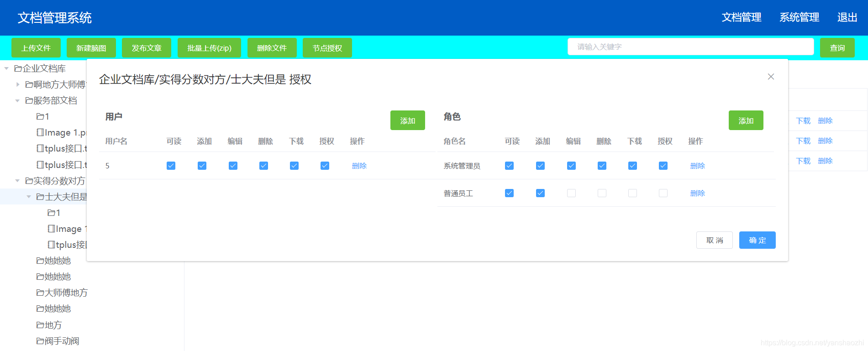868x351 pixels.
Task: Click the 普通员工 role name
Action: (458, 193)
